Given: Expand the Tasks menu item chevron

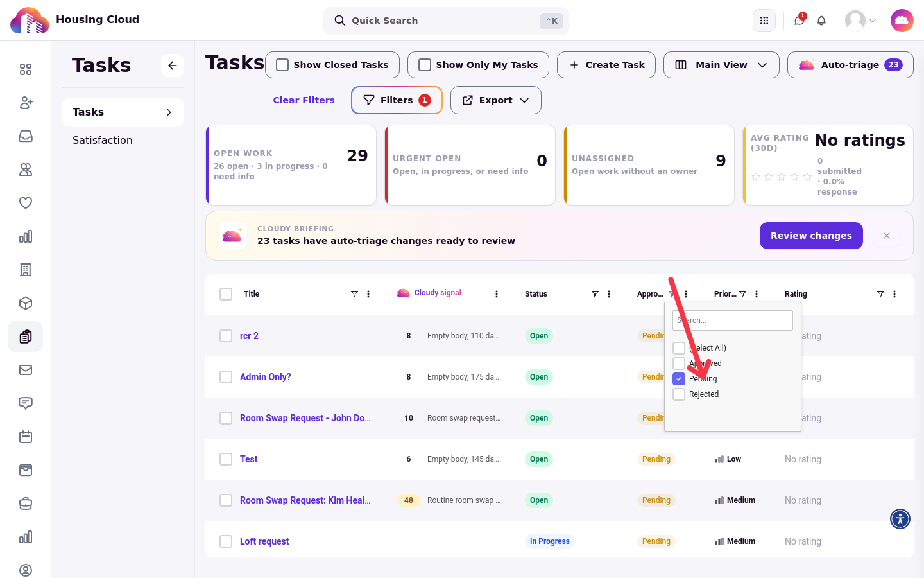Looking at the screenshot, I should 169,112.
